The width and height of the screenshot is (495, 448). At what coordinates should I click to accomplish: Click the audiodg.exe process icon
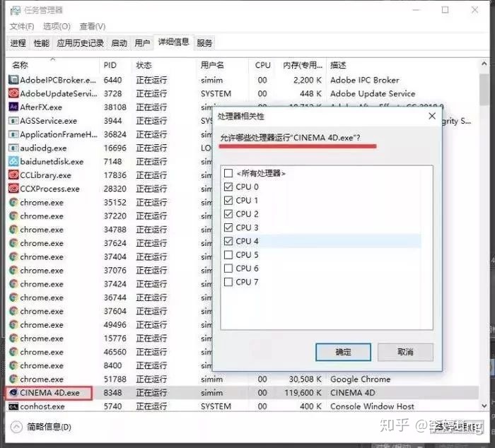click(13, 148)
